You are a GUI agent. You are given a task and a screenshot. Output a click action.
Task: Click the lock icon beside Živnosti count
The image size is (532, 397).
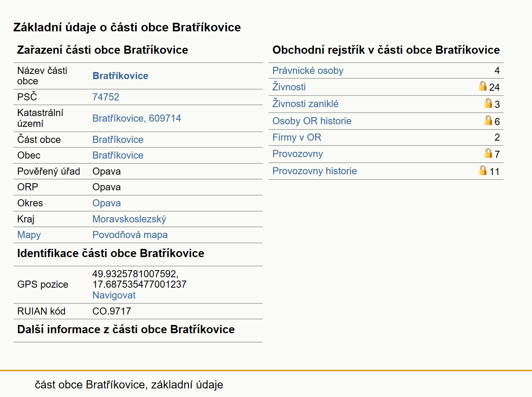pyautogui.click(x=483, y=86)
